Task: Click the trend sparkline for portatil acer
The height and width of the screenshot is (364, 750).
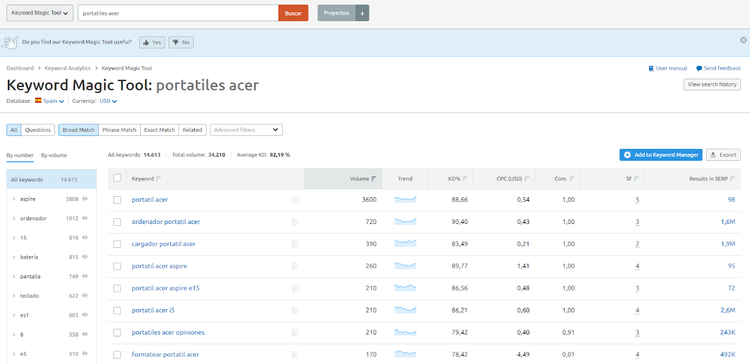Action: (405, 199)
